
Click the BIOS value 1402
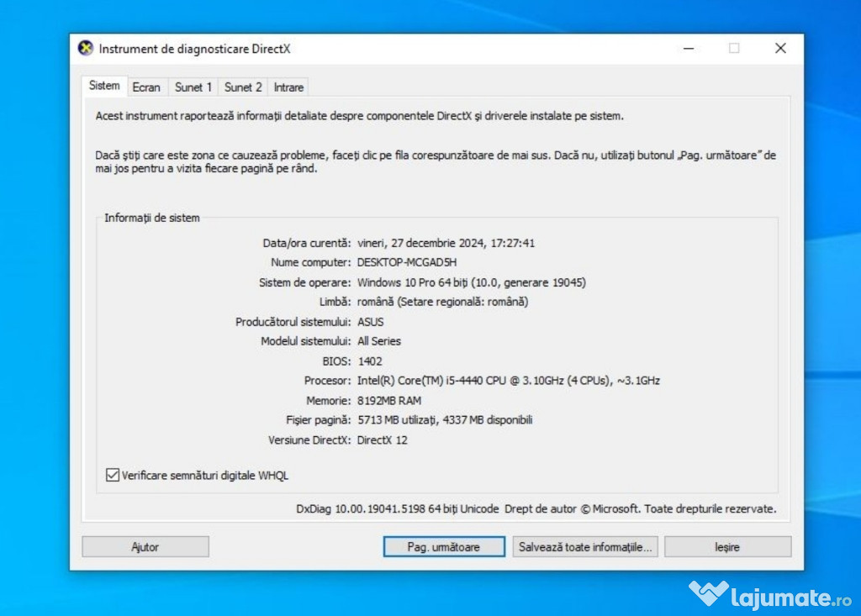pyautogui.click(x=370, y=361)
